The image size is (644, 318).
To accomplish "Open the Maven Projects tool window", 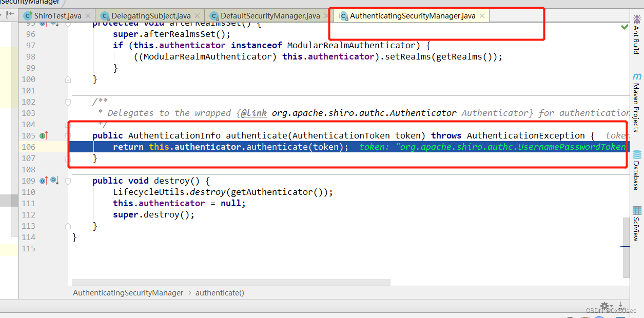I will coord(637,102).
